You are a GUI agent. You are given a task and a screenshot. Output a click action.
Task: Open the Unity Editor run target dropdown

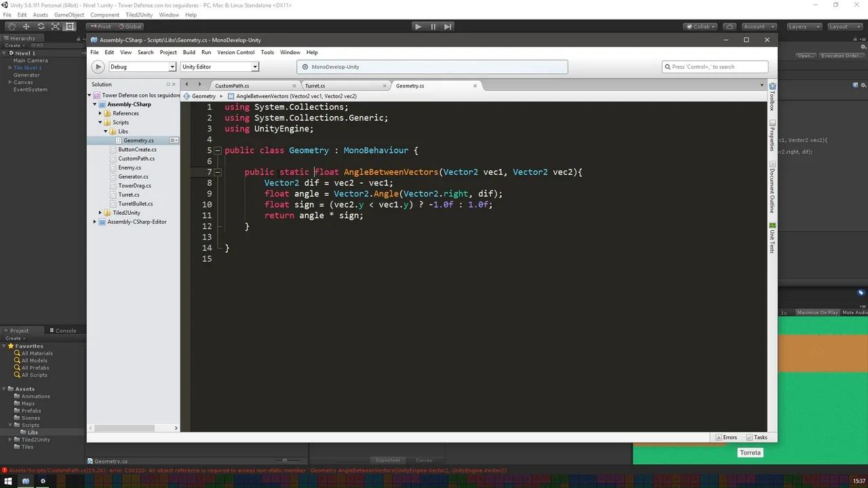point(254,66)
